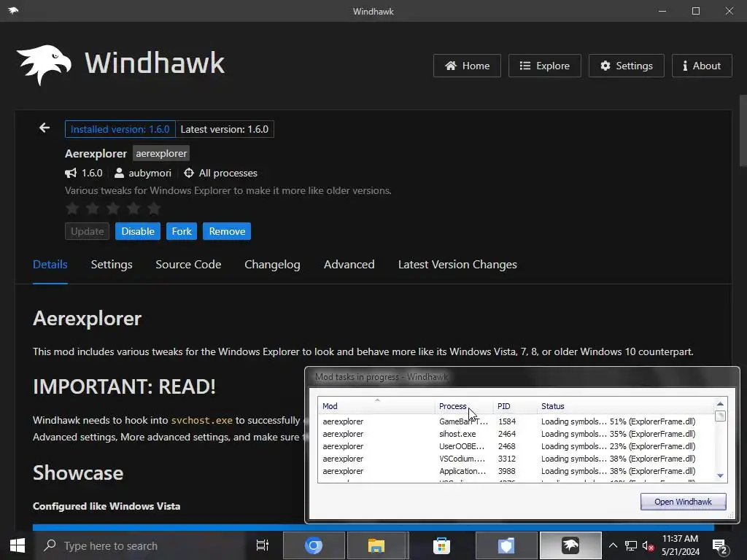Image resolution: width=747 pixels, height=560 pixels.
Task: Select the UserOOBE process cell
Action: click(x=462, y=446)
